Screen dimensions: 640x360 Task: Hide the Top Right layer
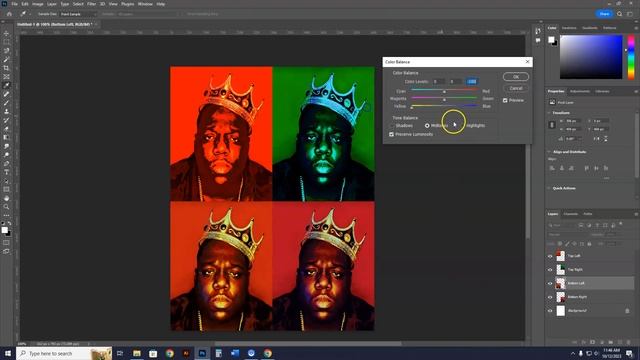click(550, 270)
